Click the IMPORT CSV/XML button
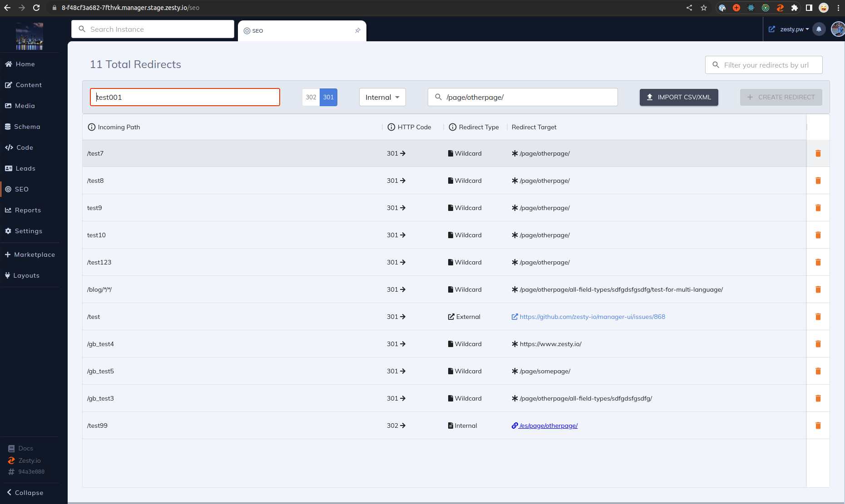 click(x=679, y=97)
